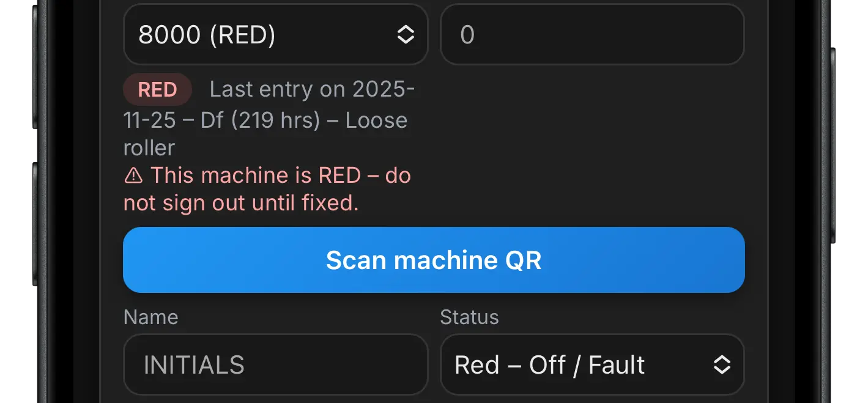
Task: Click the "not sign out until fixed" line
Action: (241, 203)
